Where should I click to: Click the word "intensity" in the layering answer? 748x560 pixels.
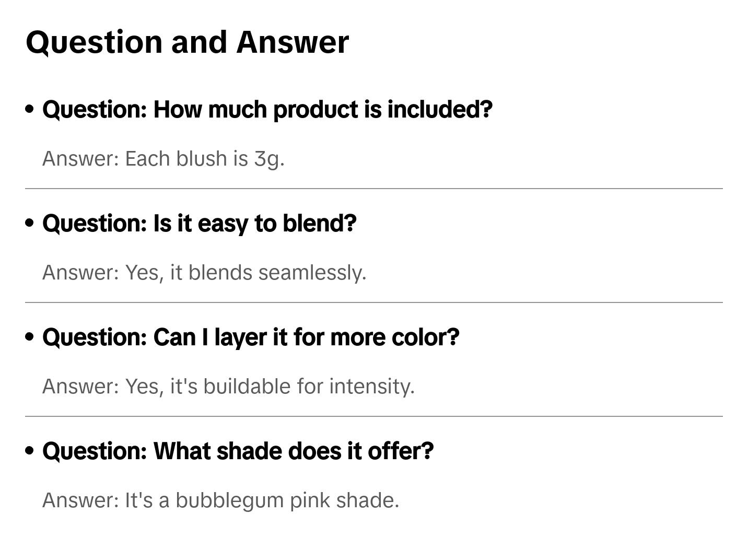[370, 387]
